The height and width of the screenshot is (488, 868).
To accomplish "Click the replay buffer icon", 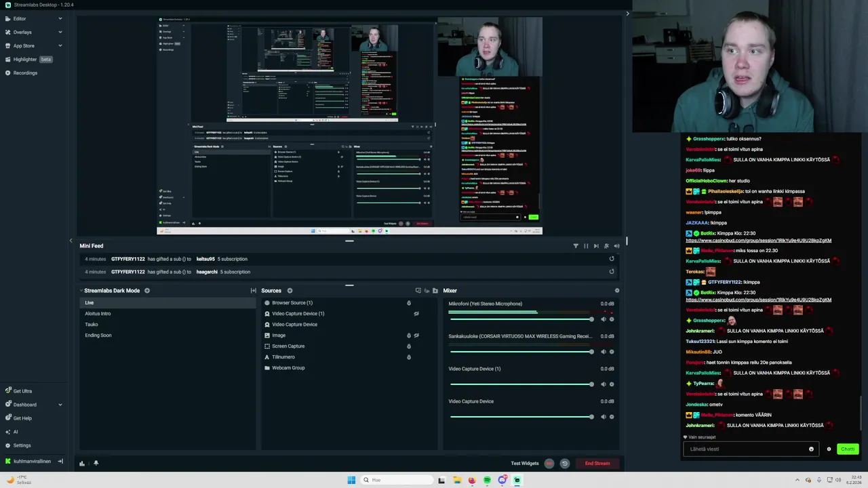I will tap(564, 464).
